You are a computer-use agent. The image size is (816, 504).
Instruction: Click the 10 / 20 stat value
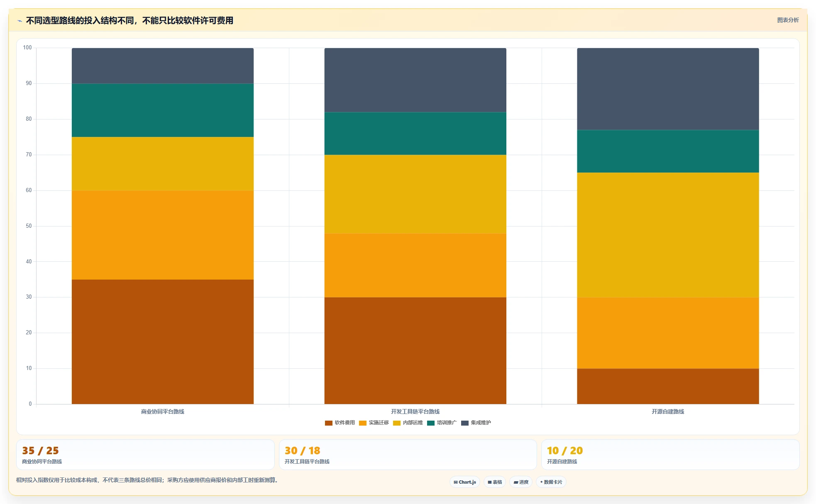[565, 450]
